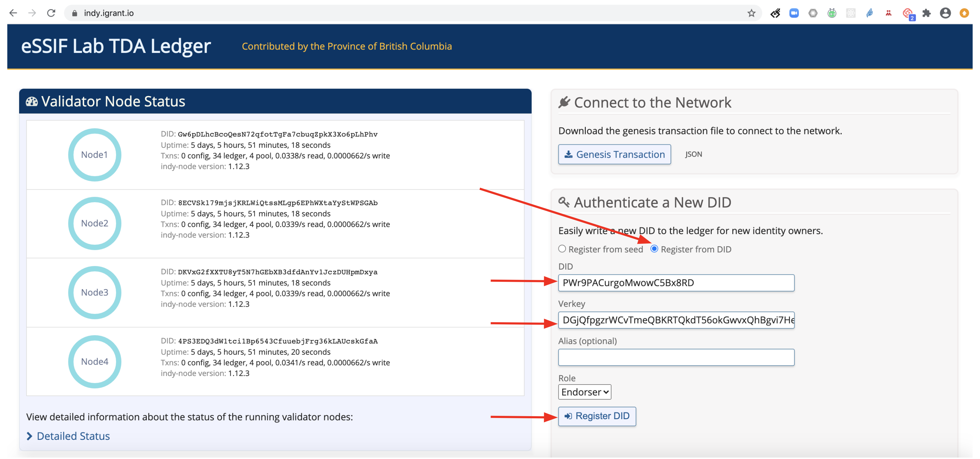Click the first black pen extension icon

[775, 13]
